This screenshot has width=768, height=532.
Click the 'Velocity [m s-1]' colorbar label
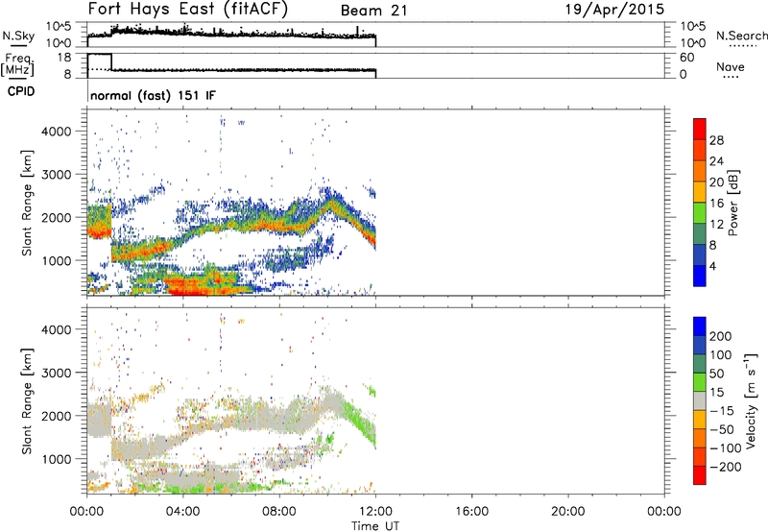pos(751,401)
